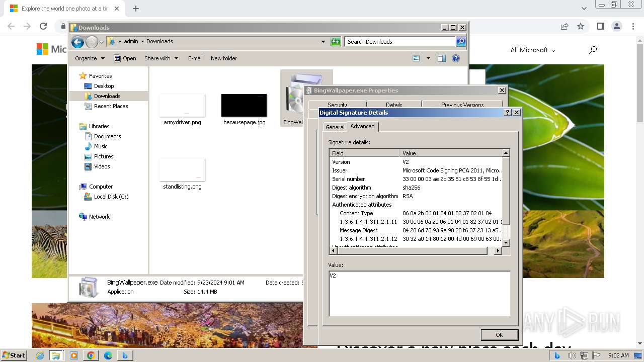This screenshot has width=644, height=362.
Task: Click admin in the address breadcrumb
Action: point(131,42)
